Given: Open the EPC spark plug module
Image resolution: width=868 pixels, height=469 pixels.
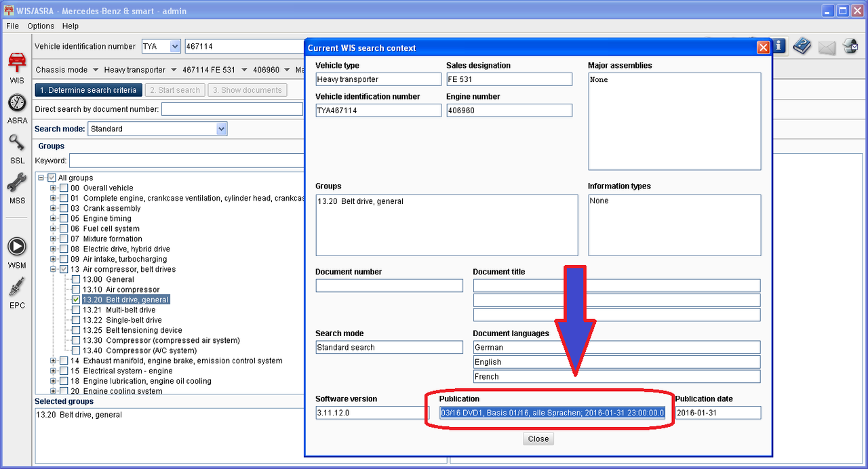Looking at the screenshot, I should pyautogui.click(x=17, y=293).
